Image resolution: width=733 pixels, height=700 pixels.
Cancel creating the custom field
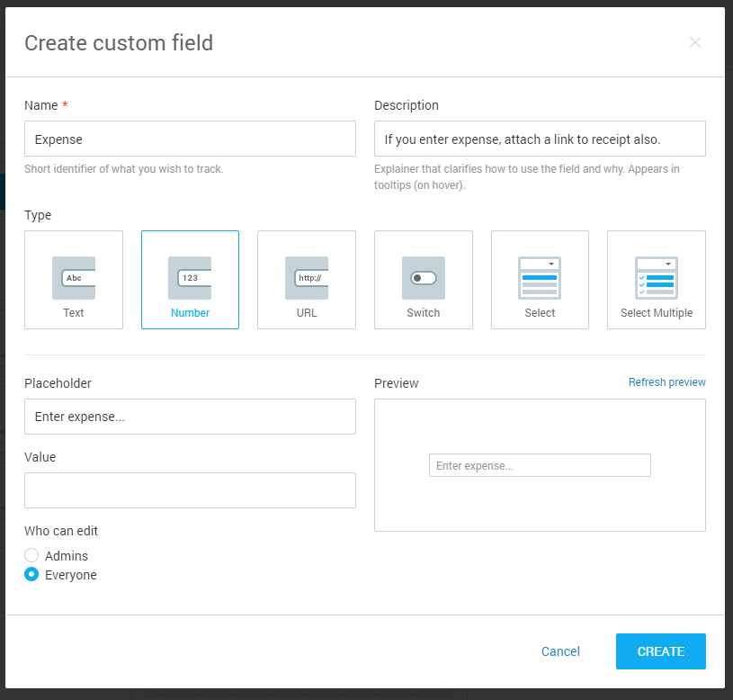pos(560,651)
